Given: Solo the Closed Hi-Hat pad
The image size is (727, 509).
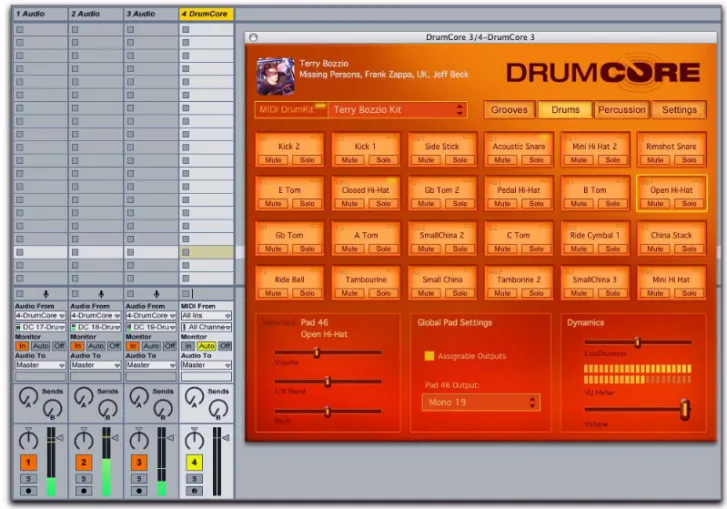Looking at the screenshot, I should coord(383,204).
